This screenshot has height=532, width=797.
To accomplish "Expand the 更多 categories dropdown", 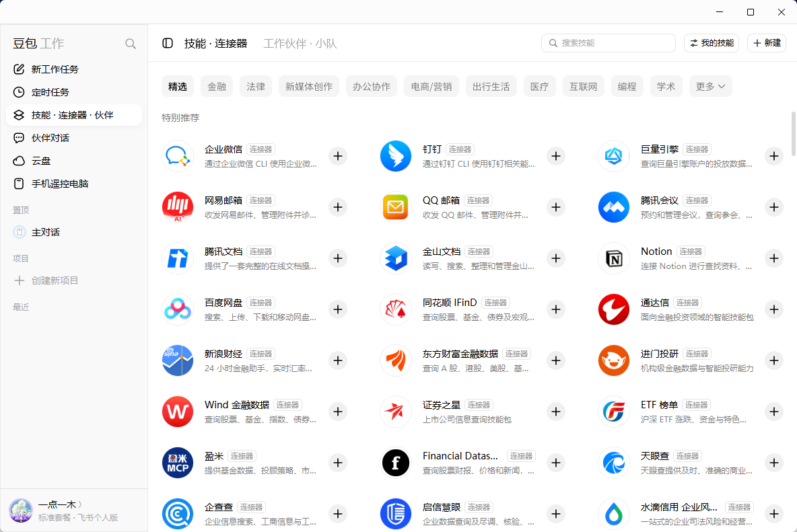I will (711, 87).
